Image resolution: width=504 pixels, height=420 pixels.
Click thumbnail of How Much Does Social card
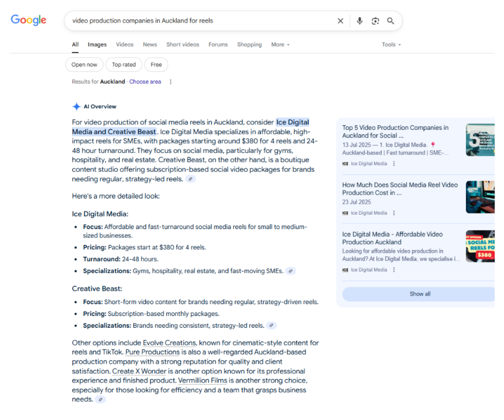click(x=480, y=197)
